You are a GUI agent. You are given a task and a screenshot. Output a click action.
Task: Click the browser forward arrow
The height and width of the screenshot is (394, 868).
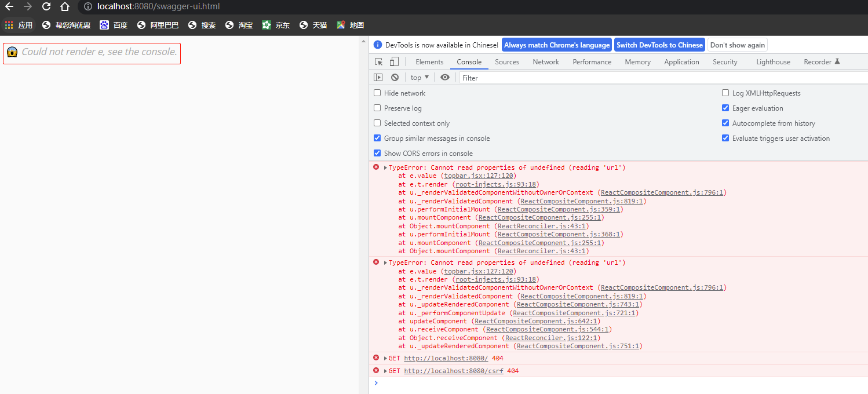point(28,7)
